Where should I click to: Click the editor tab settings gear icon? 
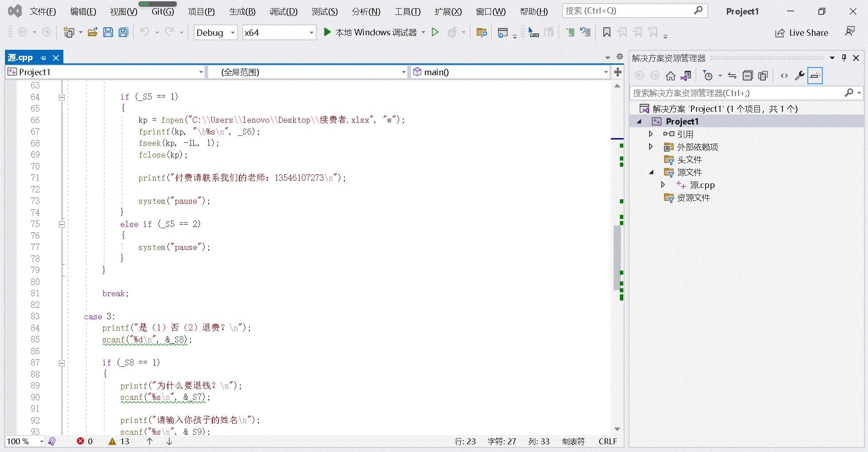(620, 57)
